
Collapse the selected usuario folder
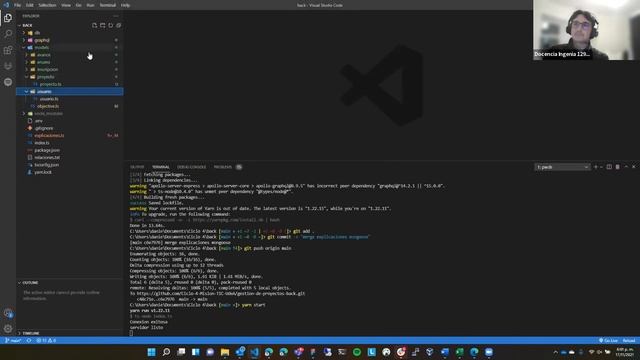pyautogui.click(x=69, y=91)
